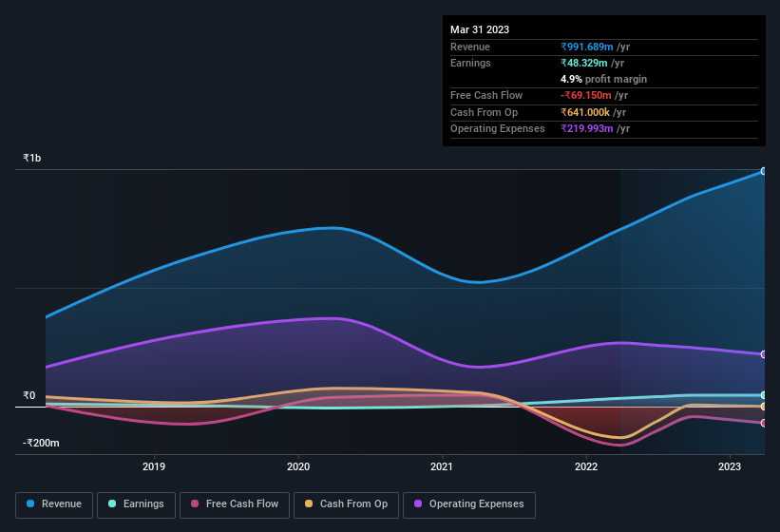The height and width of the screenshot is (532, 780).
Task: Click the -₹69.150m free cash flow value
Action: coord(585,95)
